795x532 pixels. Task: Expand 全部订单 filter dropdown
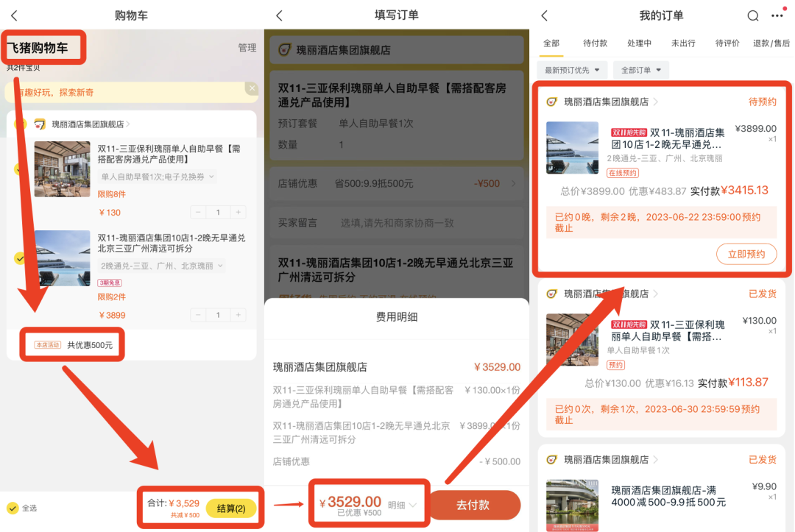641,70
